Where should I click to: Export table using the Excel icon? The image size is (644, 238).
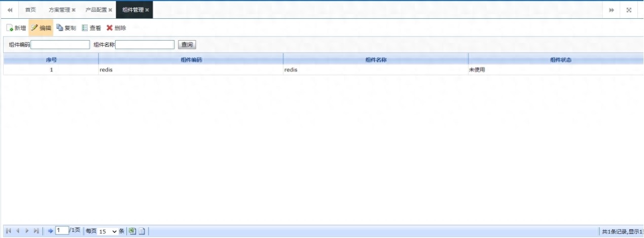[132, 231]
